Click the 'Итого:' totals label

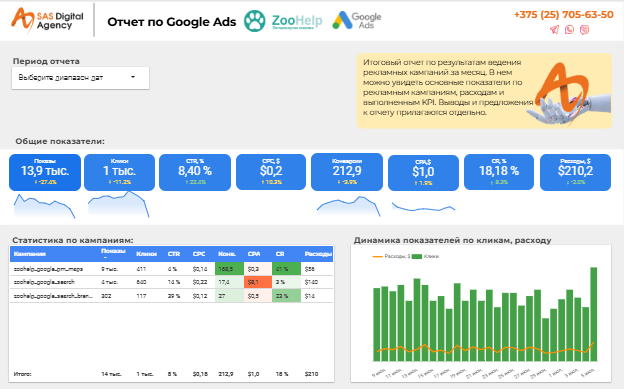(x=22, y=374)
